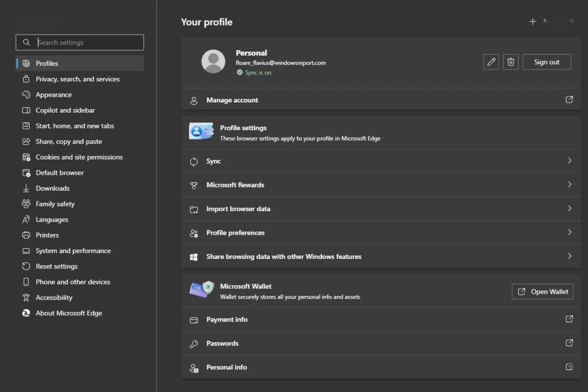Open Cookies and site permissions
The width and height of the screenshot is (588, 392).
[80, 157]
